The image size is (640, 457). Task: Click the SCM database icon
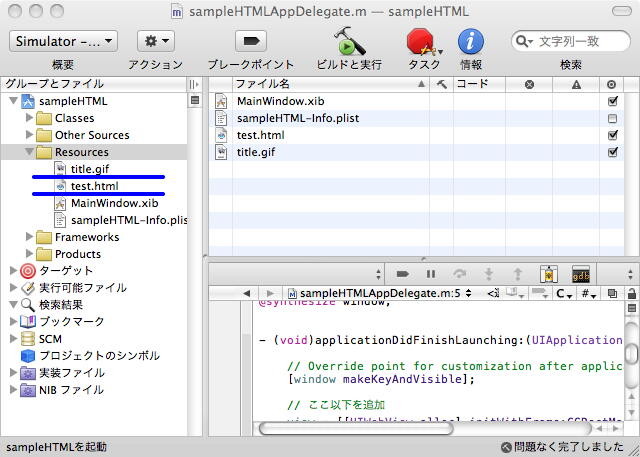28,339
